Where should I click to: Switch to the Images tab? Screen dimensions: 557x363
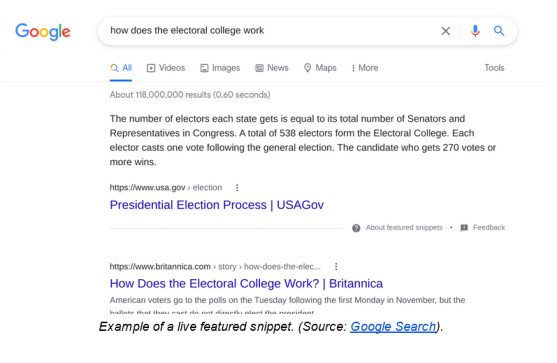[220, 68]
